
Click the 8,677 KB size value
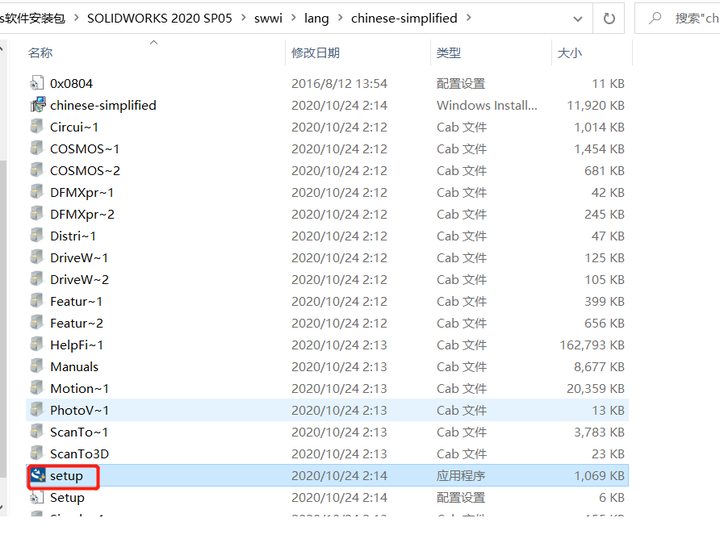tap(599, 366)
